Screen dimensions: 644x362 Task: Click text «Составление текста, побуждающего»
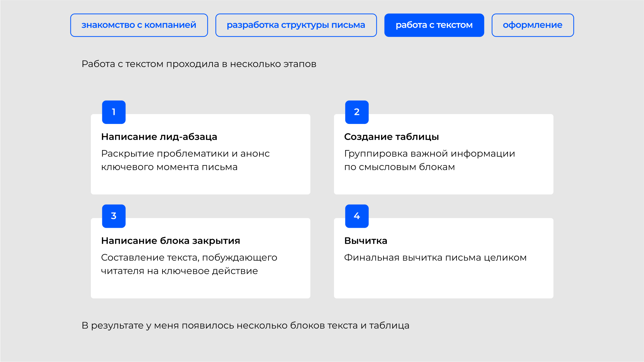[x=189, y=257]
